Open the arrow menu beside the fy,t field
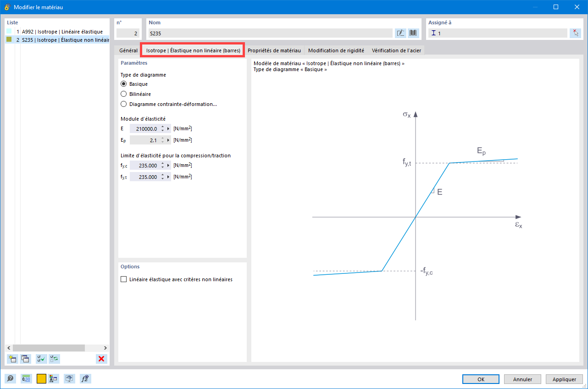Screen dimensions: 588x389 [x=168, y=177]
